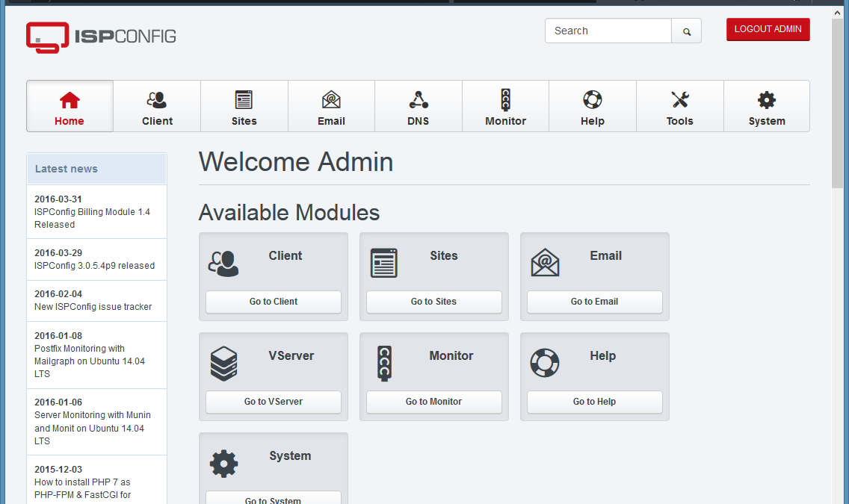Open Client via its navigation bar icon
The height and width of the screenshot is (504, 849).
[x=157, y=100]
